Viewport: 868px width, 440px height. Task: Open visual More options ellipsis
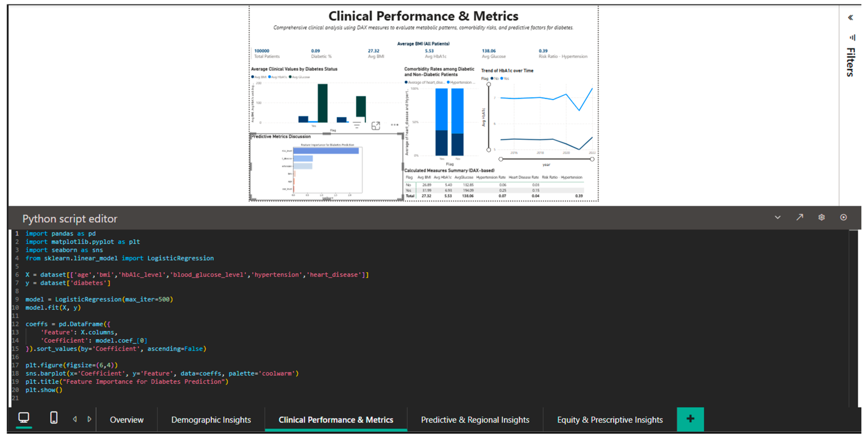(394, 125)
